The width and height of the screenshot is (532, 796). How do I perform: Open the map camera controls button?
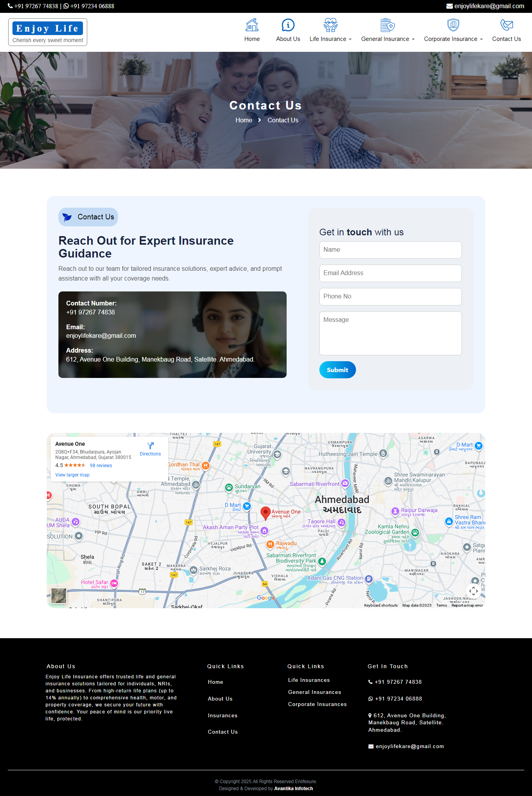click(x=473, y=591)
